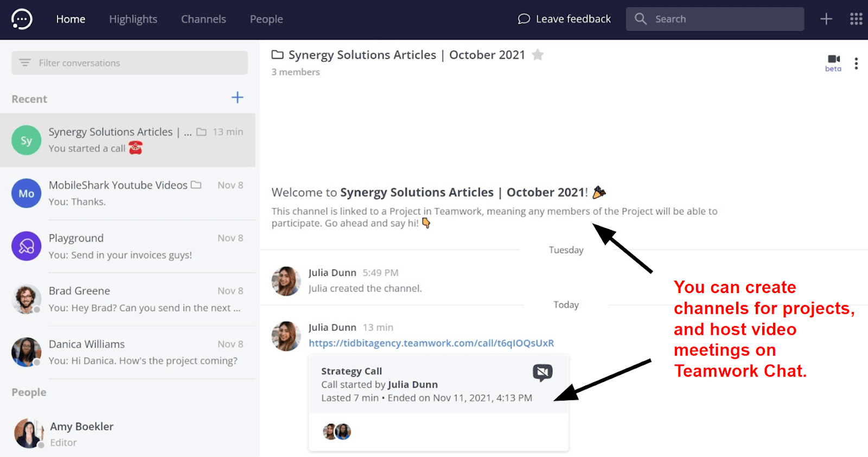
Task: Open the Channels tab
Action: (203, 19)
